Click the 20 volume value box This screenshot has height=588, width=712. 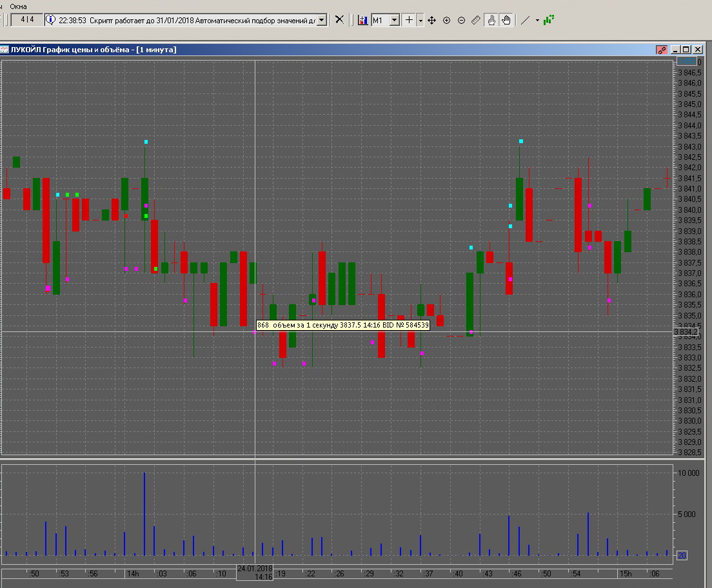coord(682,555)
